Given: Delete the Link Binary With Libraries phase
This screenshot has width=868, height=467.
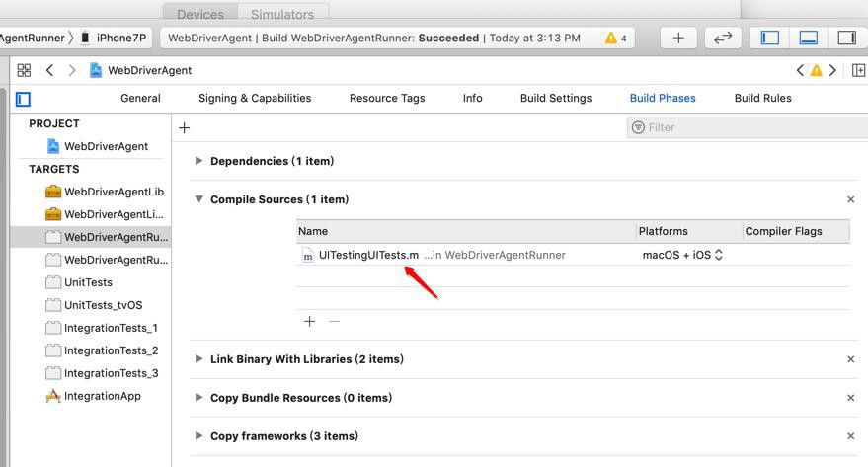Looking at the screenshot, I should pos(851,359).
